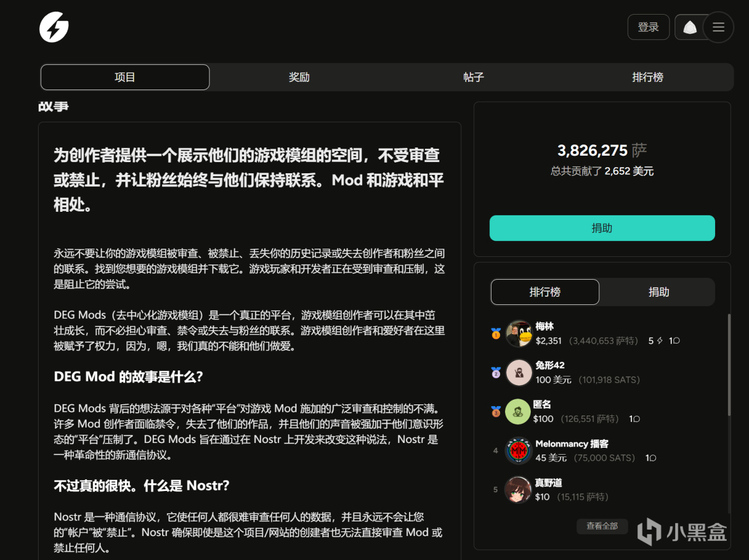749x560 pixels.
Task: Click the comment bubble icon in 匿名's row
Action: (x=637, y=419)
